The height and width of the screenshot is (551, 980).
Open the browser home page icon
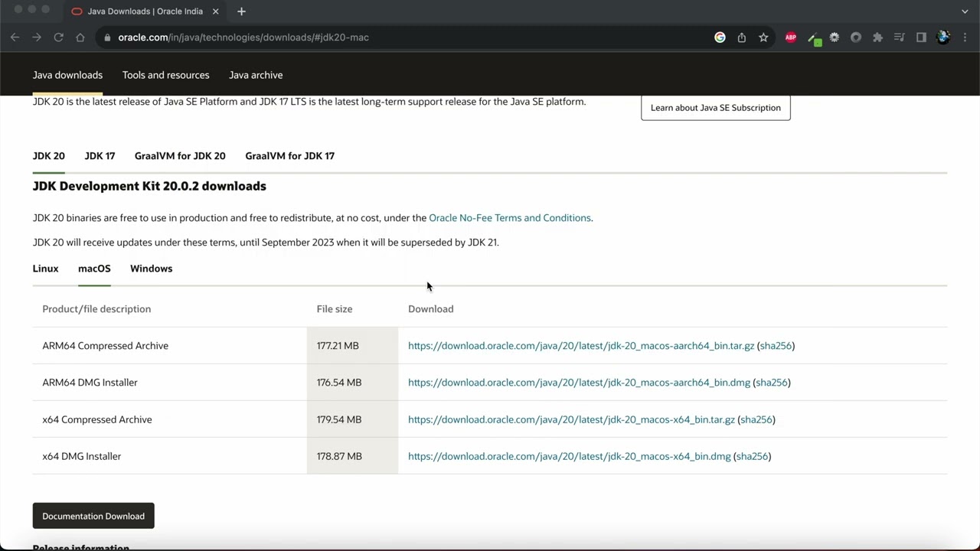click(80, 37)
